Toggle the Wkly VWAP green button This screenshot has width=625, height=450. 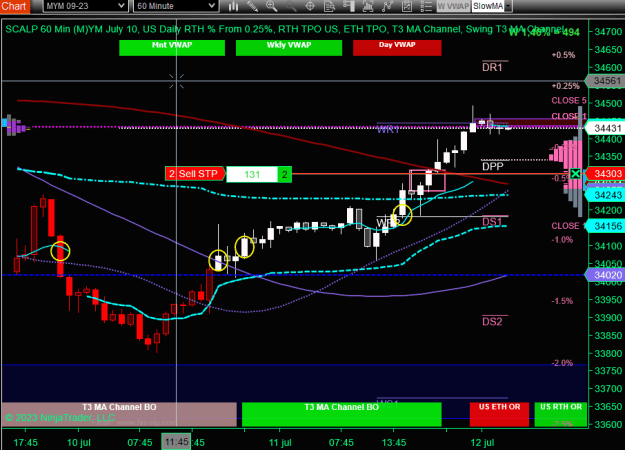coord(289,48)
